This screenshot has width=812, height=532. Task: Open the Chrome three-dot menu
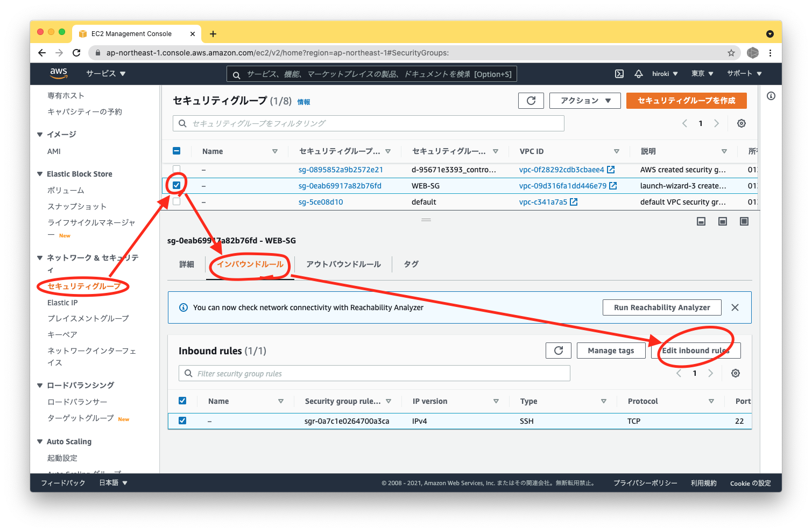pyautogui.click(x=770, y=53)
